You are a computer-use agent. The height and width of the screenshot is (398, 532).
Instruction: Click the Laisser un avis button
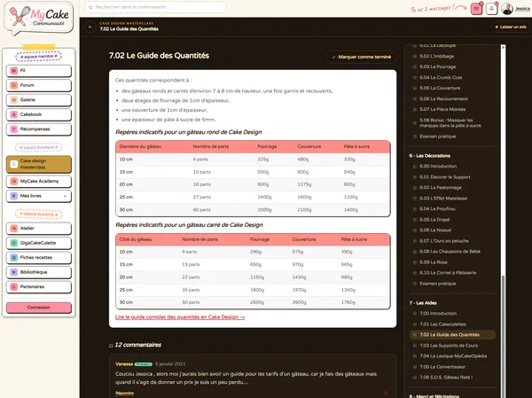[x=511, y=27]
